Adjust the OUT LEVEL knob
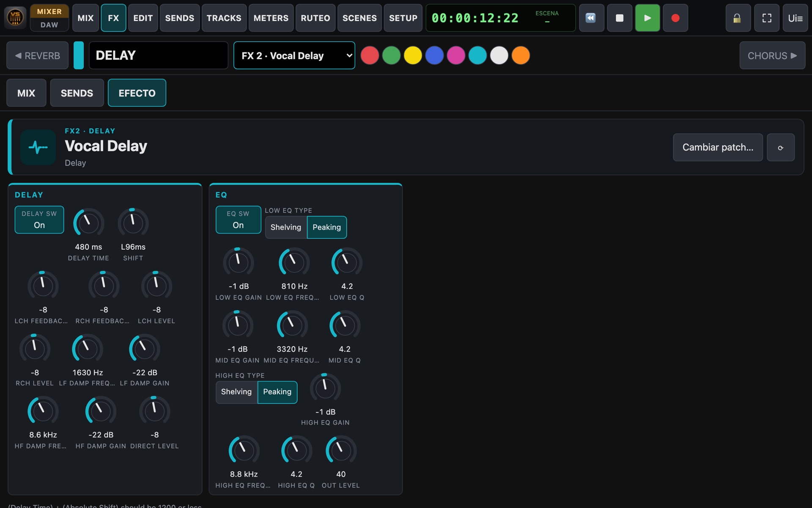 [341, 450]
